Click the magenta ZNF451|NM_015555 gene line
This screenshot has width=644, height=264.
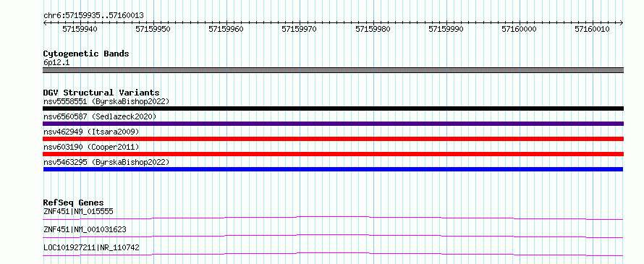(x=333, y=217)
